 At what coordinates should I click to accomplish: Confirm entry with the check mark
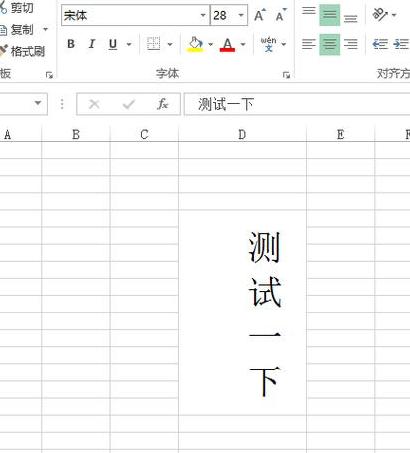(x=128, y=104)
